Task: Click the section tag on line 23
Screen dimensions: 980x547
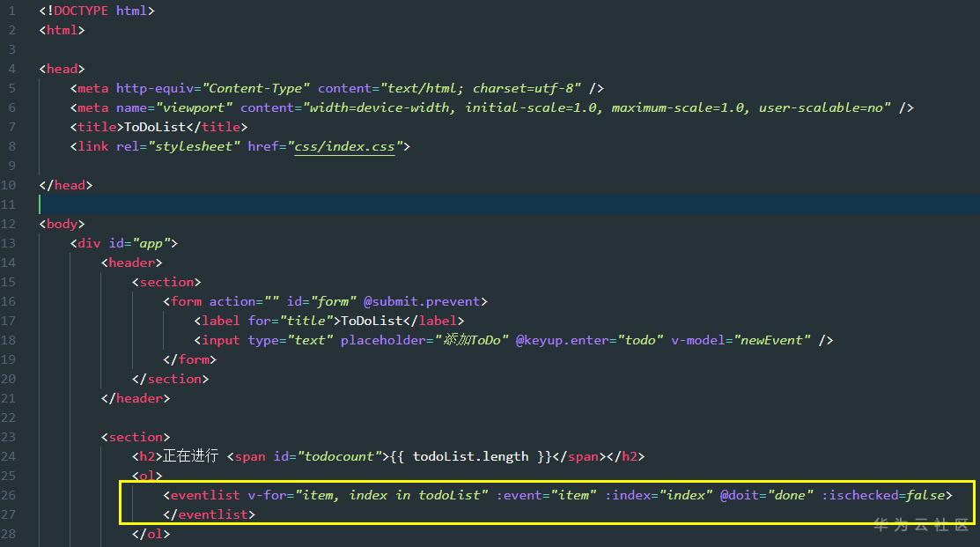Action: 135,437
